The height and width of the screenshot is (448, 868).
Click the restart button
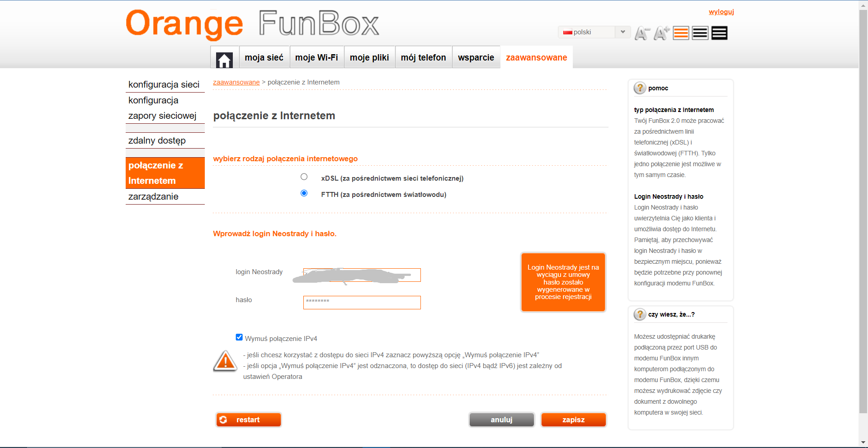[249, 420]
